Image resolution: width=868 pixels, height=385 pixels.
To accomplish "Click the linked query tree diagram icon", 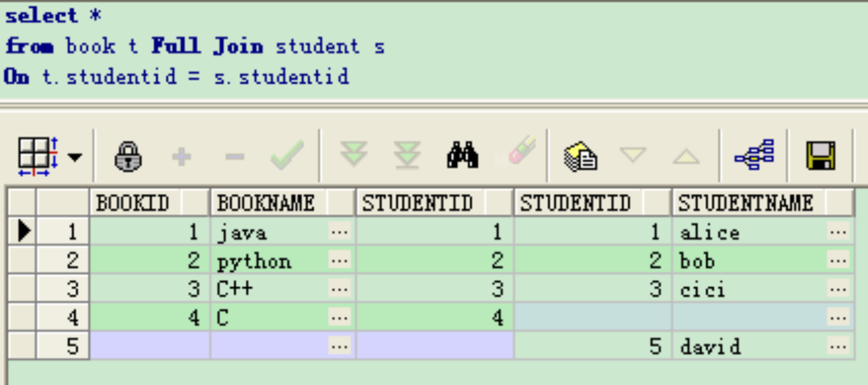I will tap(754, 155).
